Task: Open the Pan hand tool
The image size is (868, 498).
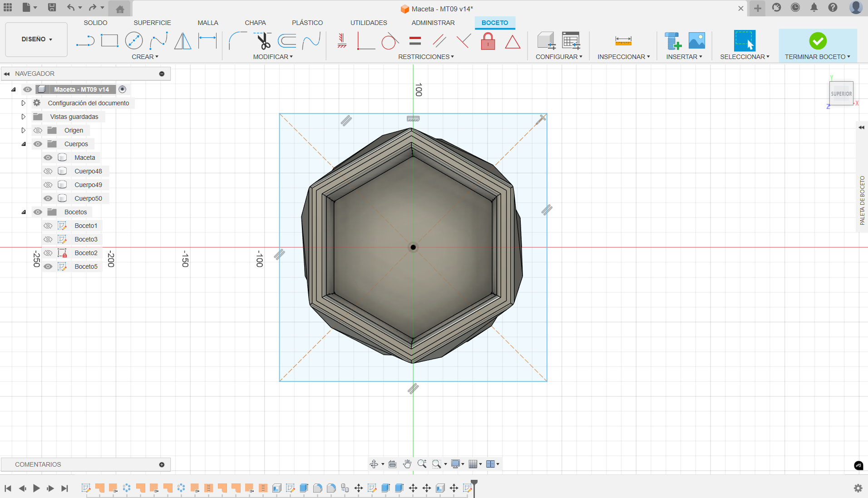Action: (407, 464)
